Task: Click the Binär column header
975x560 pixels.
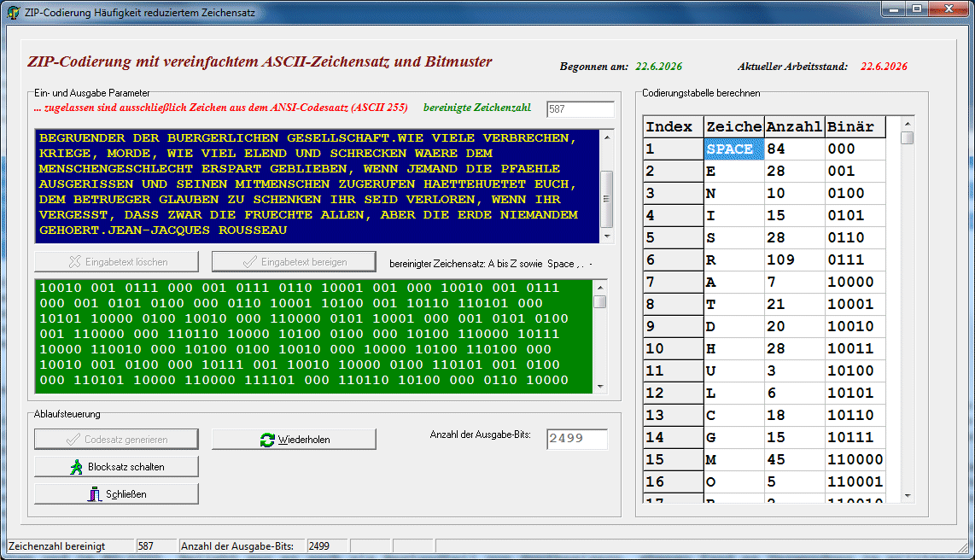Action: [855, 127]
